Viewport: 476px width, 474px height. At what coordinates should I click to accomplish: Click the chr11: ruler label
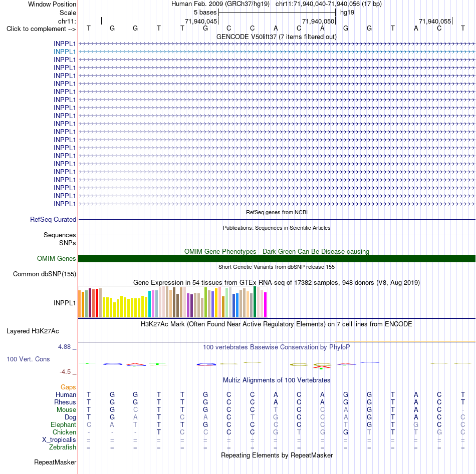tap(67, 21)
